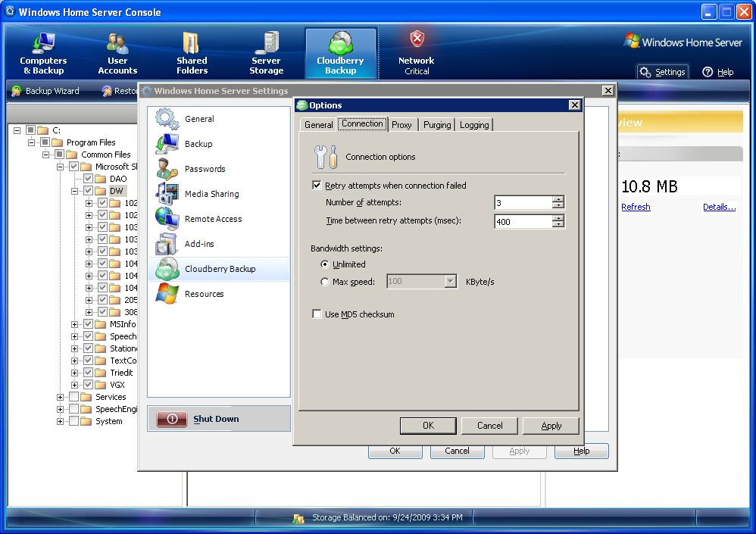Launch the Backup Wizard toolbar icon

(x=17, y=91)
